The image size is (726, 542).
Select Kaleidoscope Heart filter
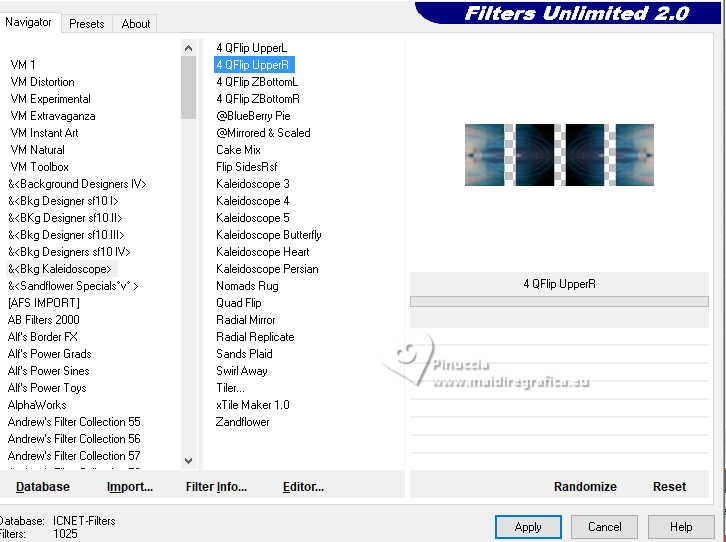tap(263, 252)
